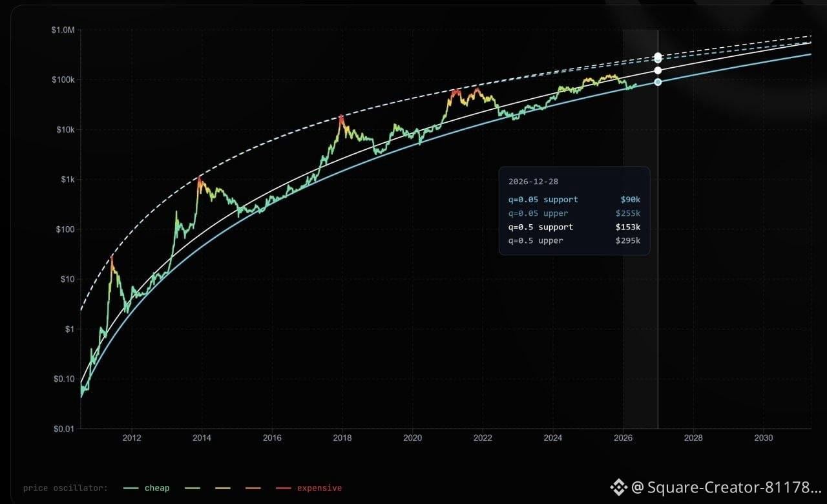Click the tooltip date 2026-12-28
This screenshot has height=504, width=827.
click(x=534, y=181)
